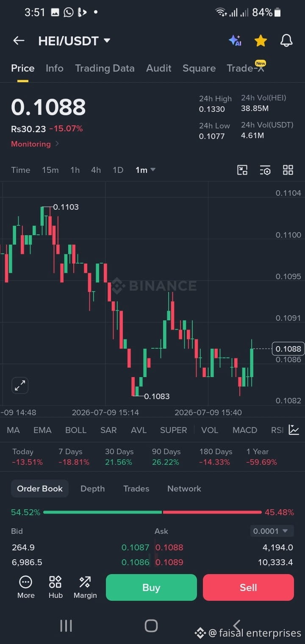305x644 pixels.
Task: Tap Android recent apps button
Action: (66, 626)
